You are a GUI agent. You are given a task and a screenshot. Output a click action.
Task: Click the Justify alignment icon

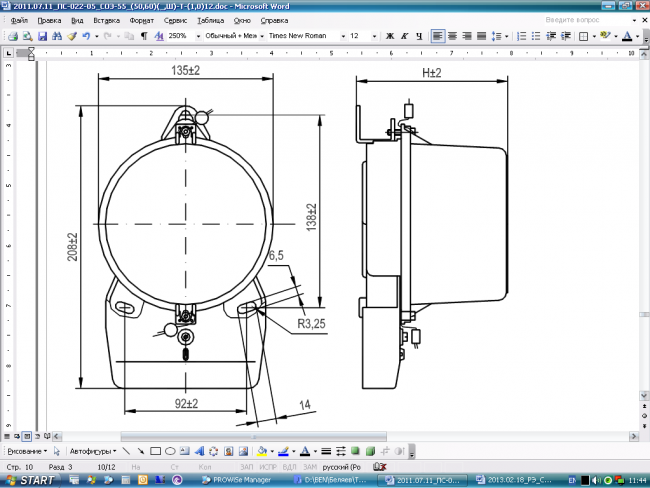pos(482,36)
